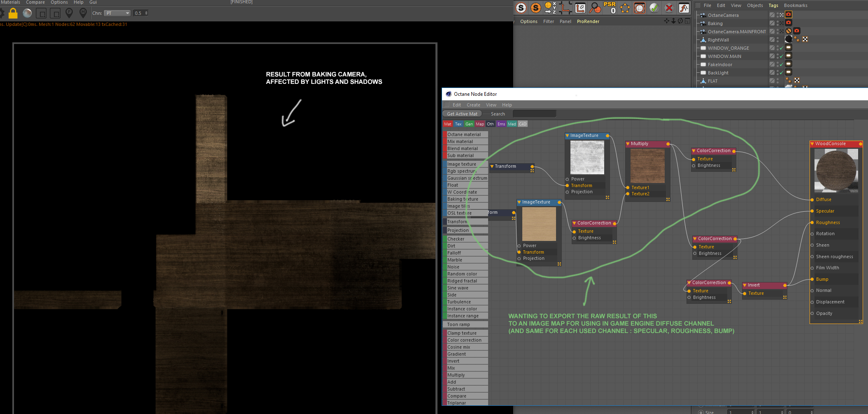Click the green checkmark toolbar icon
868x414 pixels.
click(654, 8)
